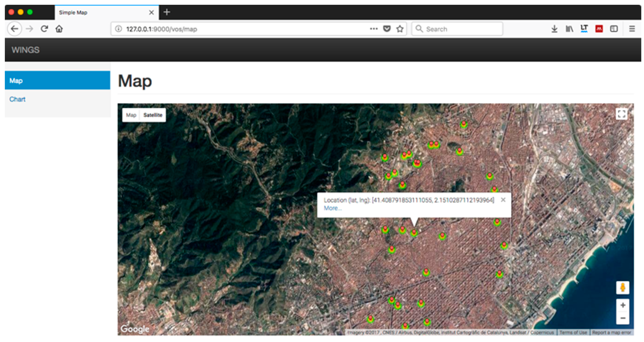Reload the page with the refresh icon
This screenshot has height=342, width=644.
[x=44, y=29]
